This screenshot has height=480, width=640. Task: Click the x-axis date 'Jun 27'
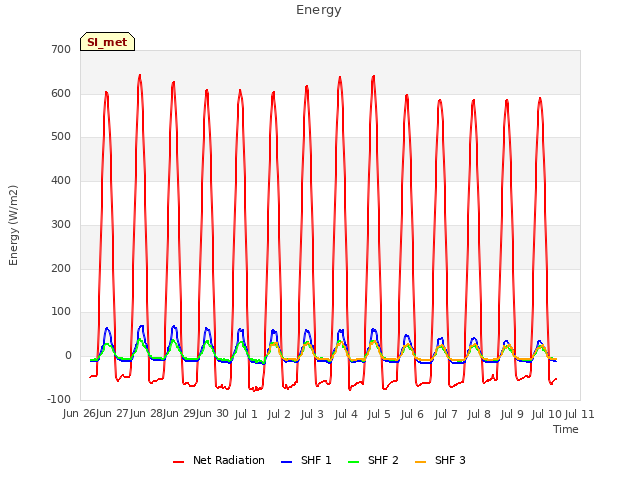pos(113,414)
